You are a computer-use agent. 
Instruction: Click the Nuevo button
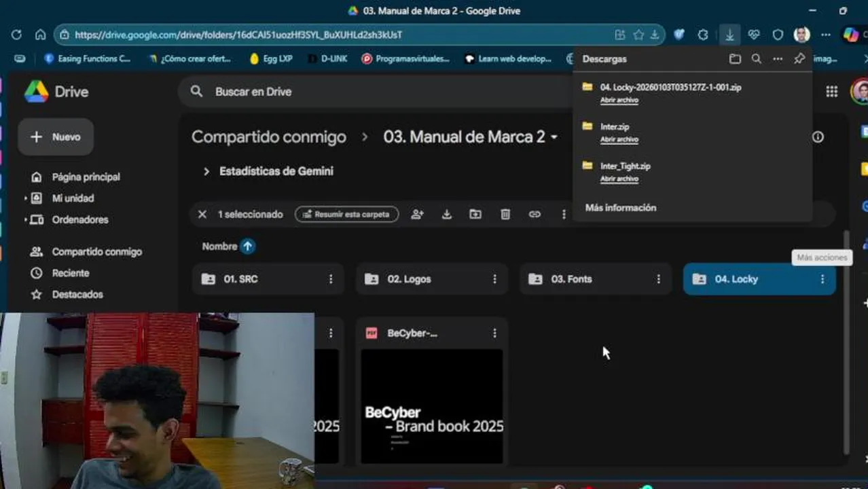pos(56,137)
